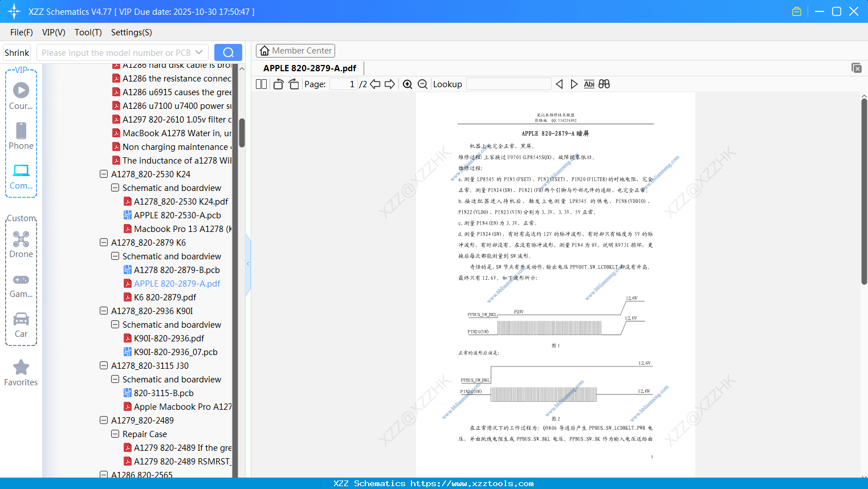
Task: Collapse the Repair Case node
Action: [115, 434]
